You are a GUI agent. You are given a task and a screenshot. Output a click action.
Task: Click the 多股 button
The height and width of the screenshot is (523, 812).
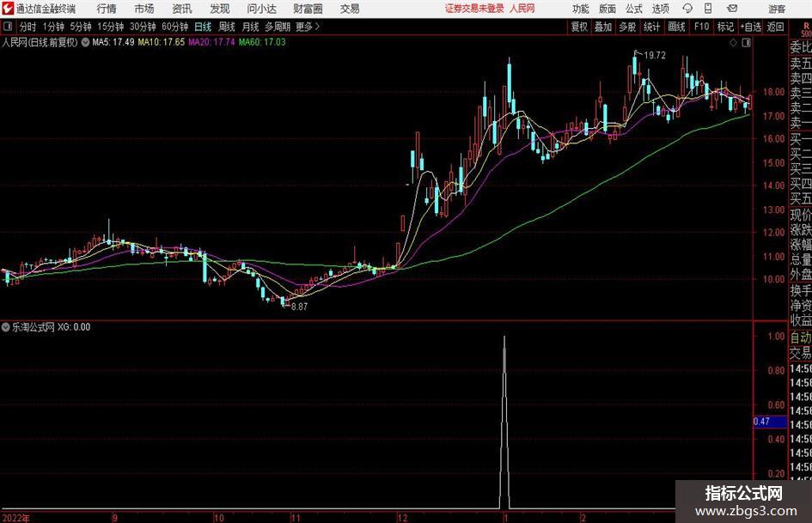tap(627, 27)
